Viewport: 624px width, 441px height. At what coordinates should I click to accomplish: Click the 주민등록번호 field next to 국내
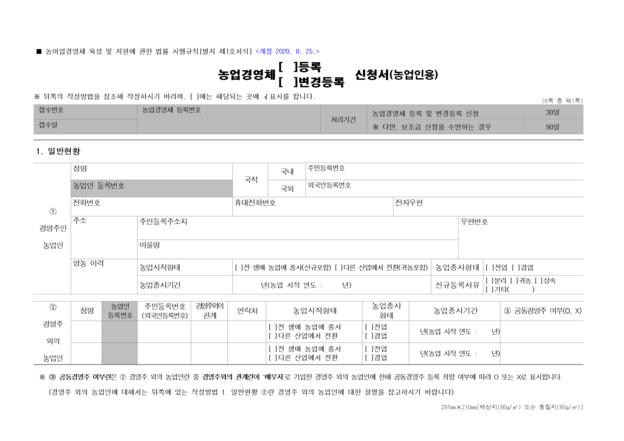click(445, 171)
